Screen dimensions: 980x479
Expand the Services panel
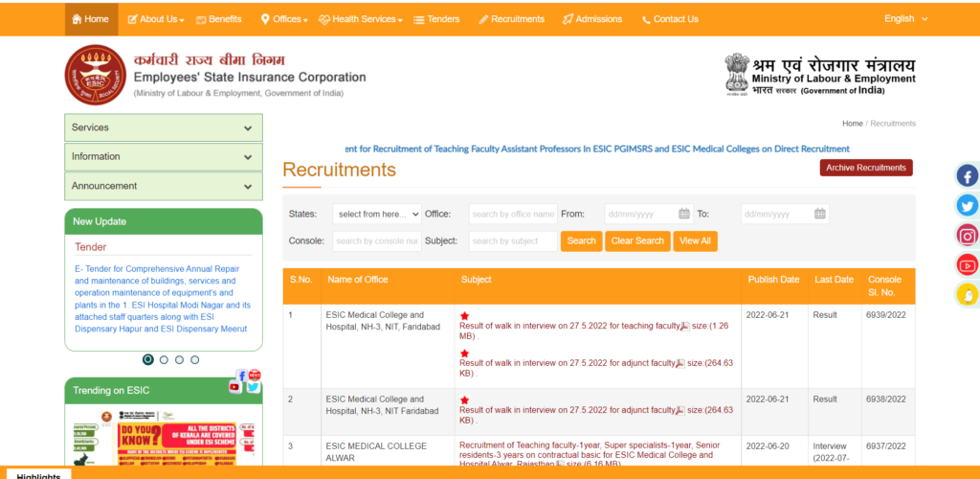tap(163, 127)
